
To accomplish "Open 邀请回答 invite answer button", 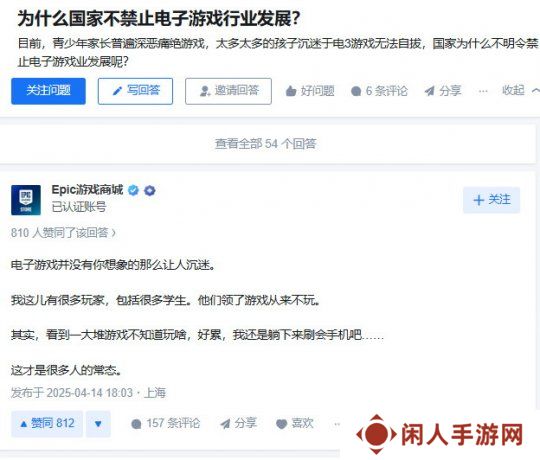I will tap(228, 91).
